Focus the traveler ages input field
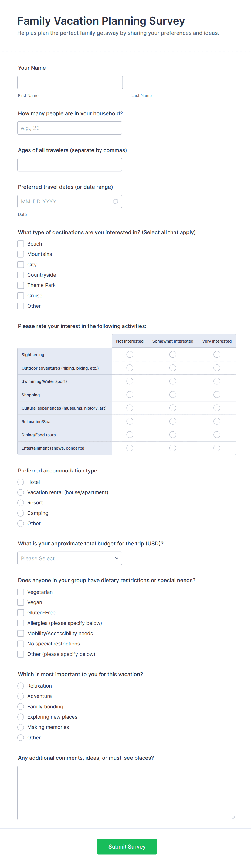 (x=70, y=165)
